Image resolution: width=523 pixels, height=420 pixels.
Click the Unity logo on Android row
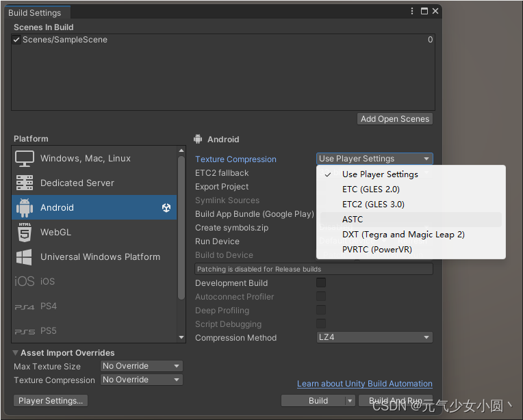(166, 208)
